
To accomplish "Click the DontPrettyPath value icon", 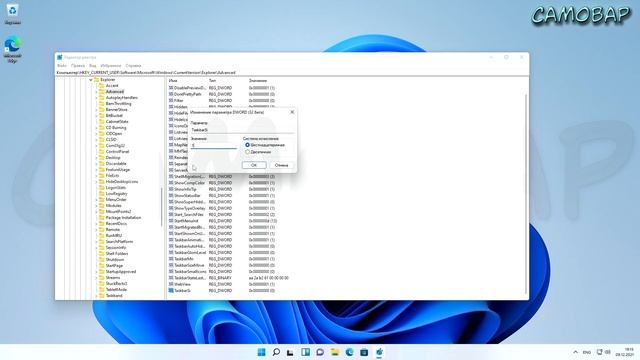I will [171, 94].
